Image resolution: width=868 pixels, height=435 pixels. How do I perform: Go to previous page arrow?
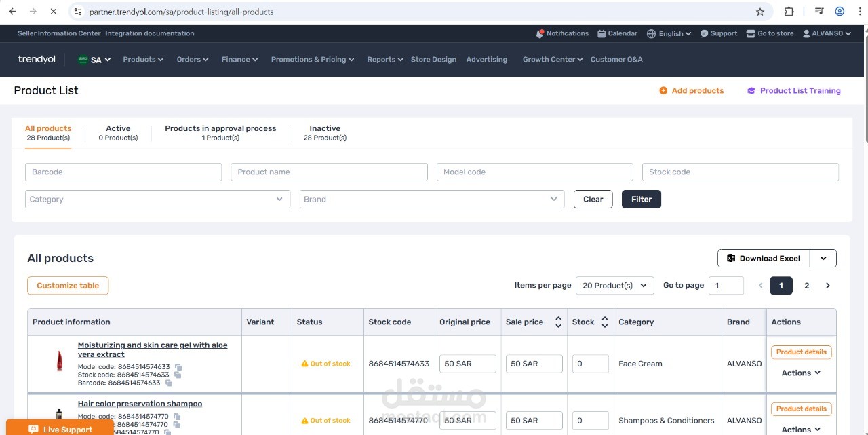760,286
